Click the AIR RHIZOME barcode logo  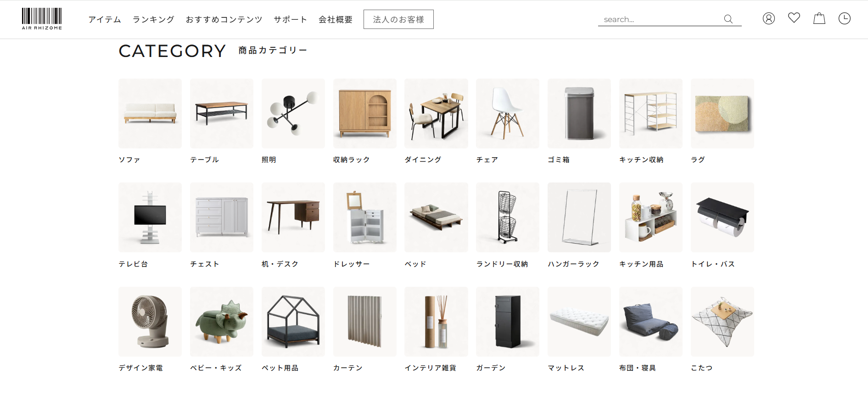[x=42, y=19]
